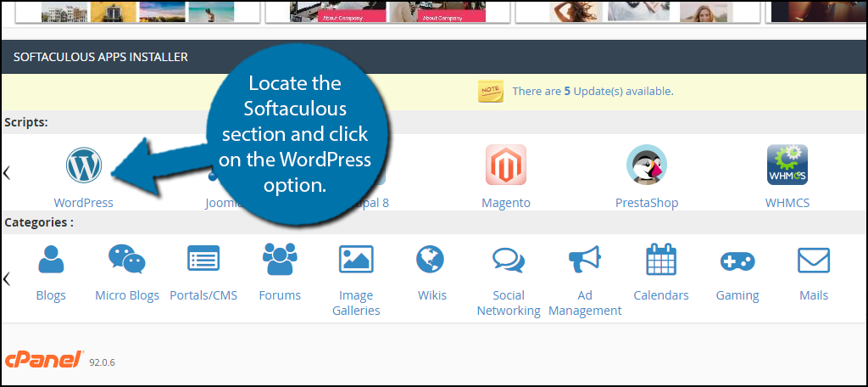Select the Portals/CMS category icon

click(203, 258)
